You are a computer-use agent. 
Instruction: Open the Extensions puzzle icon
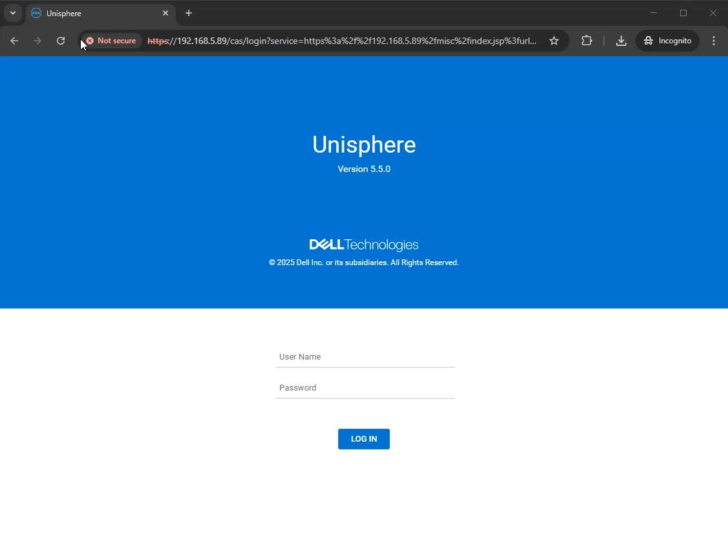tap(586, 41)
